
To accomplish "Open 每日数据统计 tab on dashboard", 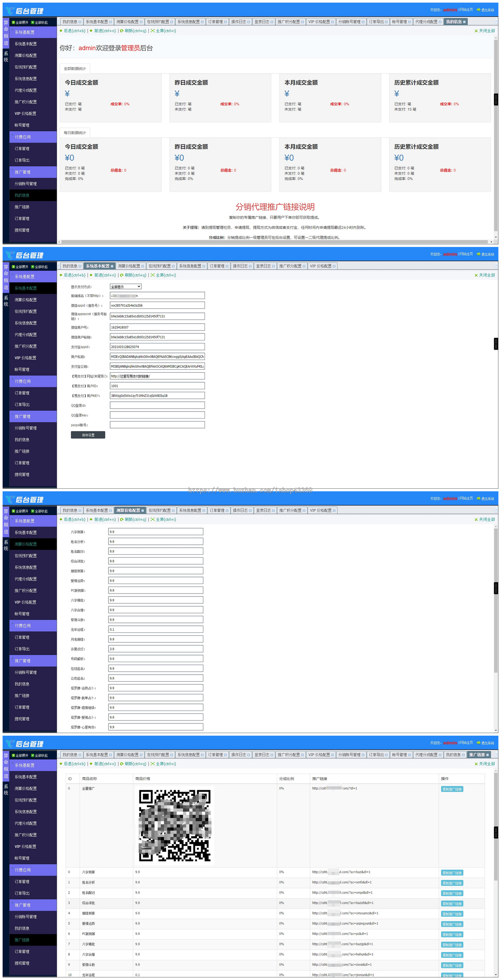I will [x=75, y=133].
